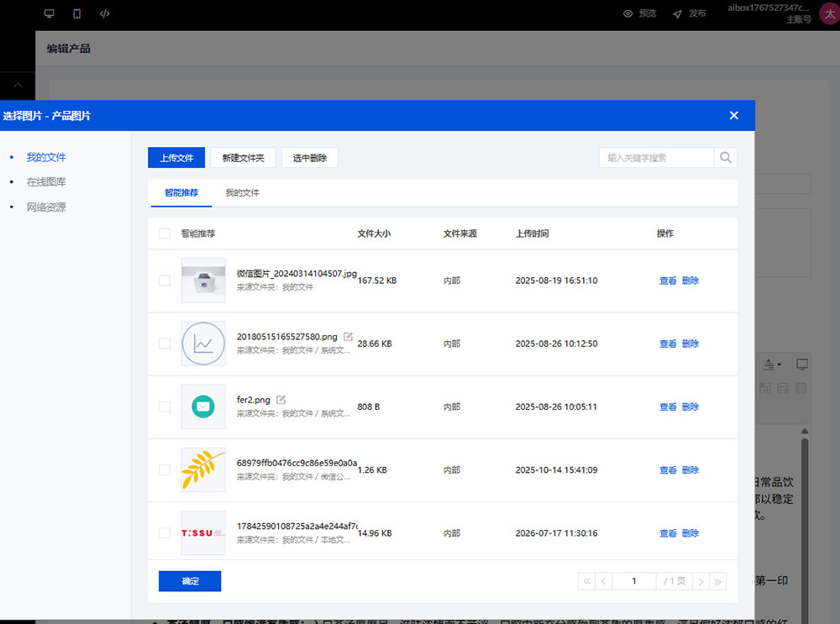
Task: Click 查看 for 20180515165527580.png
Action: [x=668, y=343]
